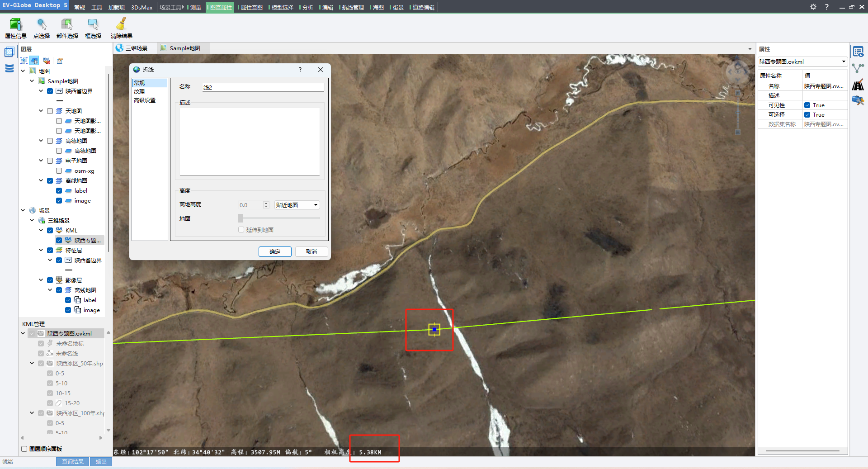Click the network analysis icon on right sidebar

click(x=858, y=68)
